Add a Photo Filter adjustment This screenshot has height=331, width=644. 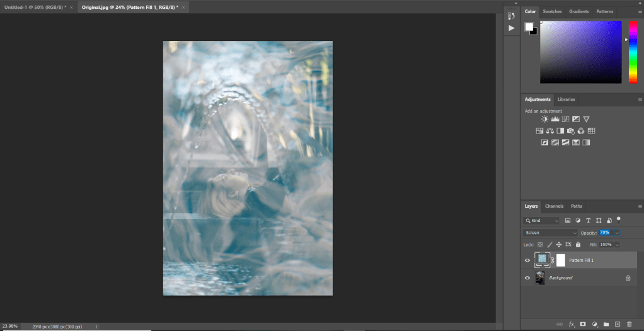[x=570, y=131]
